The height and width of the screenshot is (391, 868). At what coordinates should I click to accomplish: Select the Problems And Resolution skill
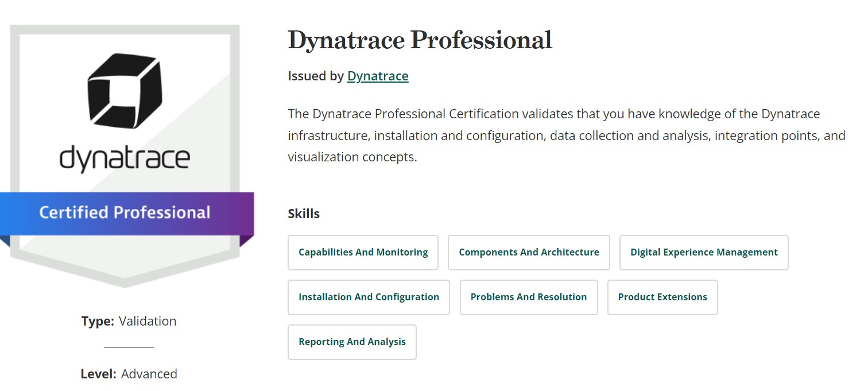point(529,297)
